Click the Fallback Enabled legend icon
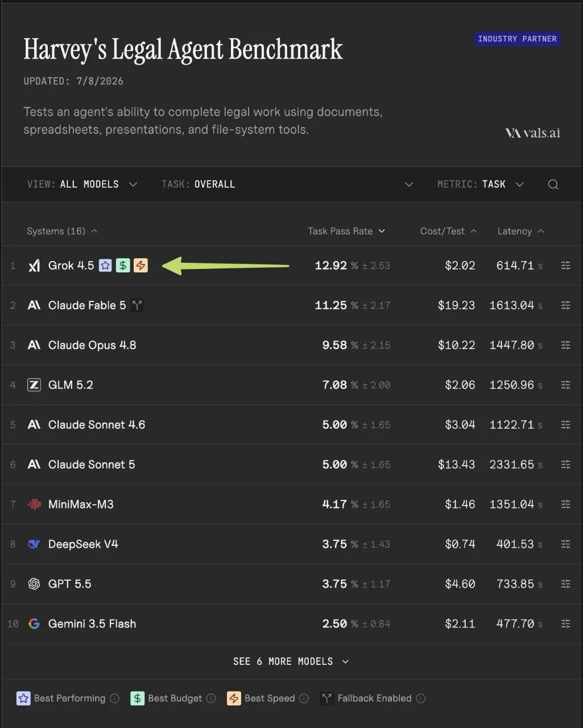The image size is (583, 728). tap(326, 698)
